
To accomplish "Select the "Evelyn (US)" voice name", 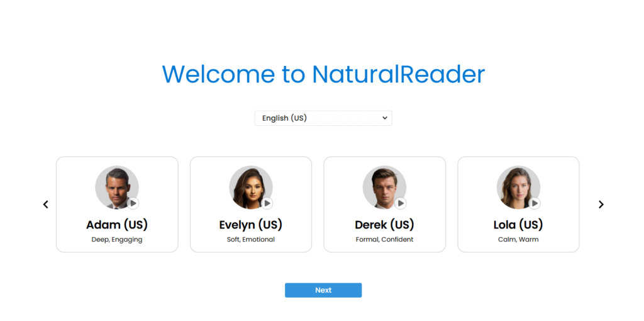I will [x=251, y=225].
